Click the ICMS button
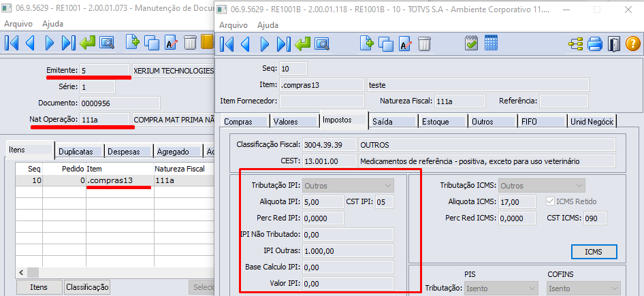This screenshot has height=296, width=644. point(594,252)
